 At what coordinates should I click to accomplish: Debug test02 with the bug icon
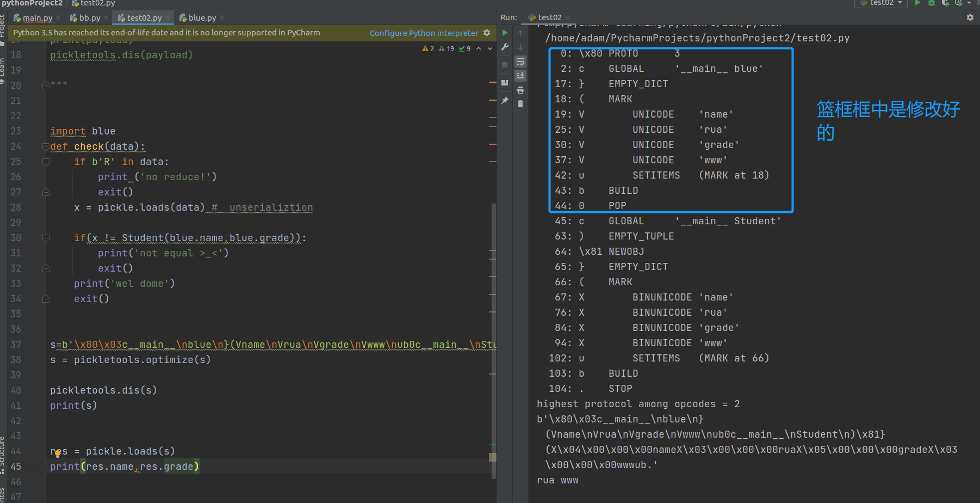click(932, 3)
